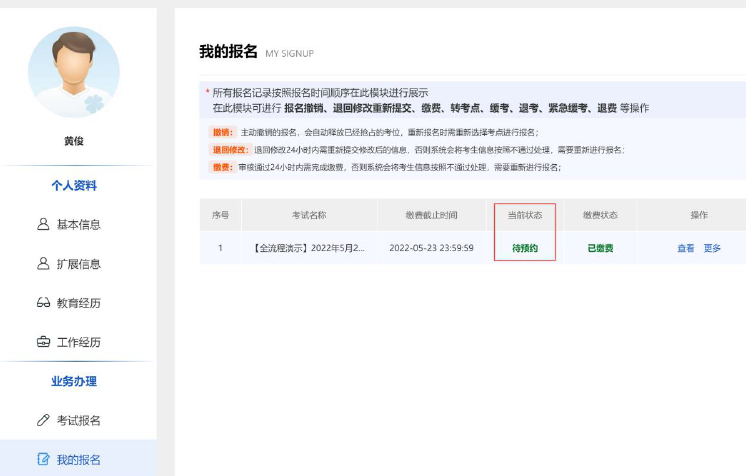The width and height of the screenshot is (746, 476).
Task: Click the person icon beside 扩展信息
Action: (x=43, y=264)
